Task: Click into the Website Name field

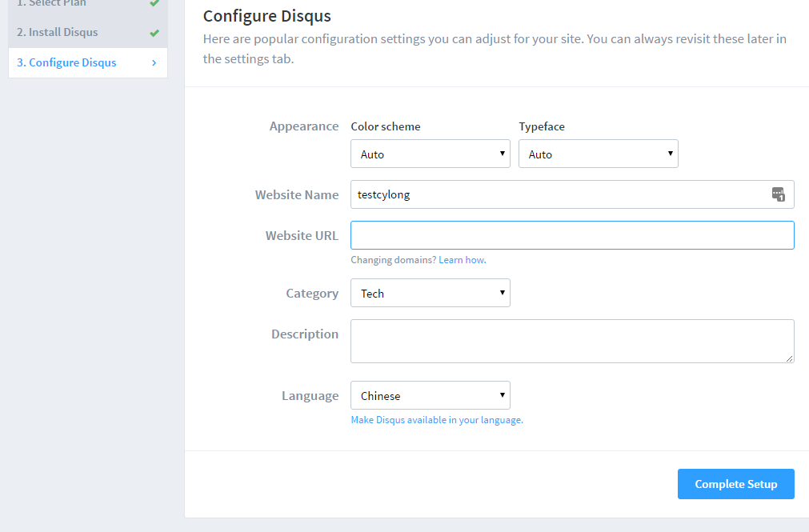Action: point(572,194)
